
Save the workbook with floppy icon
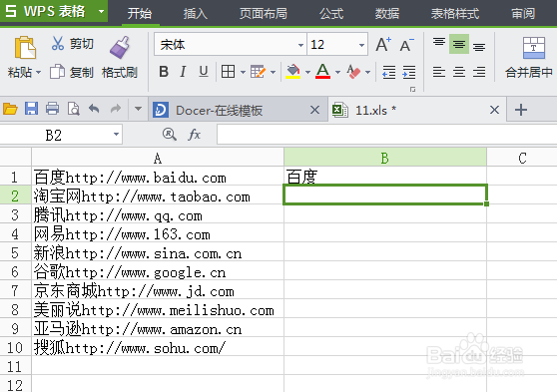tap(31, 109)
